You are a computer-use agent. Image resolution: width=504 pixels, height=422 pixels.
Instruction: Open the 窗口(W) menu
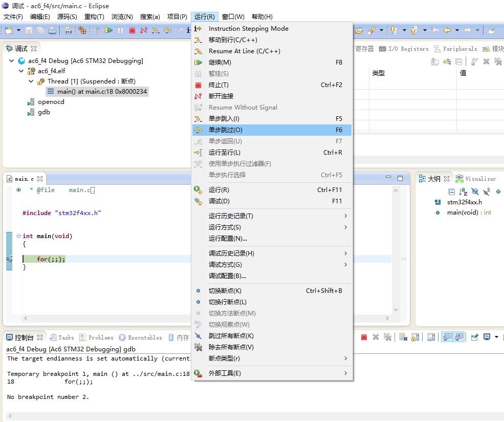click(233, 17)
